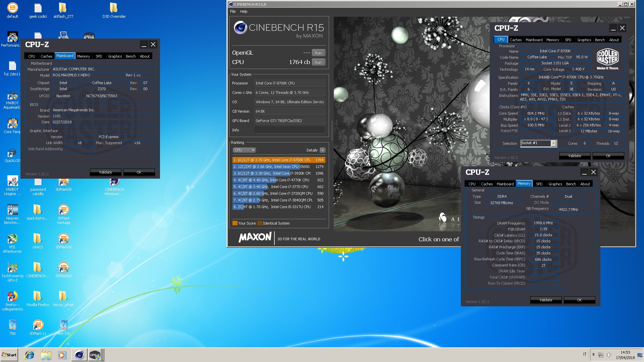Open the fut 2dm11 file icon
Image resolution: width=644 pixels, height=362 pixels.
click(12, 68)
